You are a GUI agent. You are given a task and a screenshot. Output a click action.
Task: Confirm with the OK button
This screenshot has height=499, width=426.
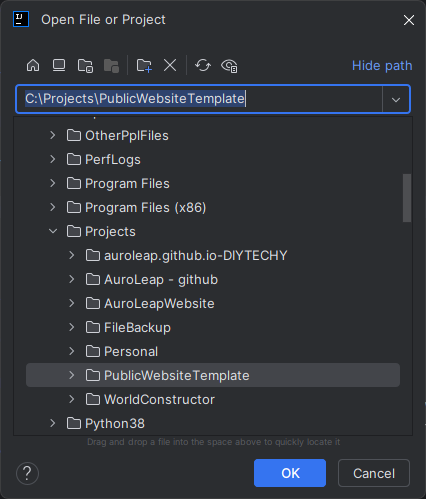coord(290,473)
